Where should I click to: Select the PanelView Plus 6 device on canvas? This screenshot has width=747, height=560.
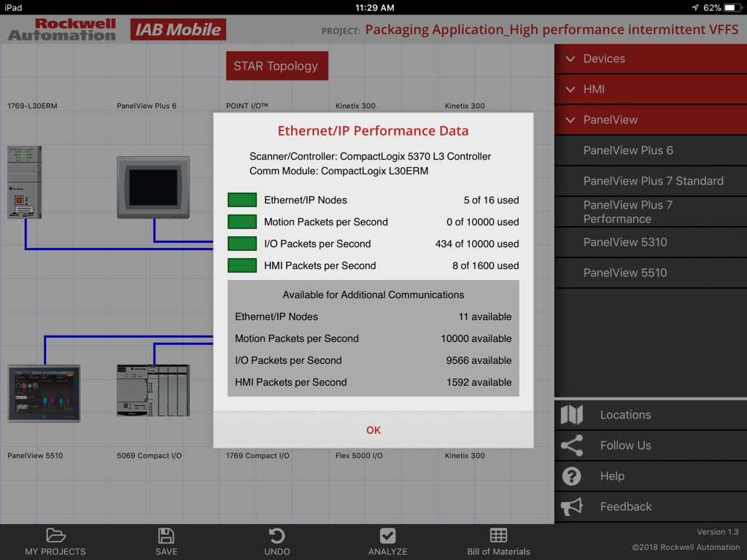pyautogui.click(x=153, y=187)
